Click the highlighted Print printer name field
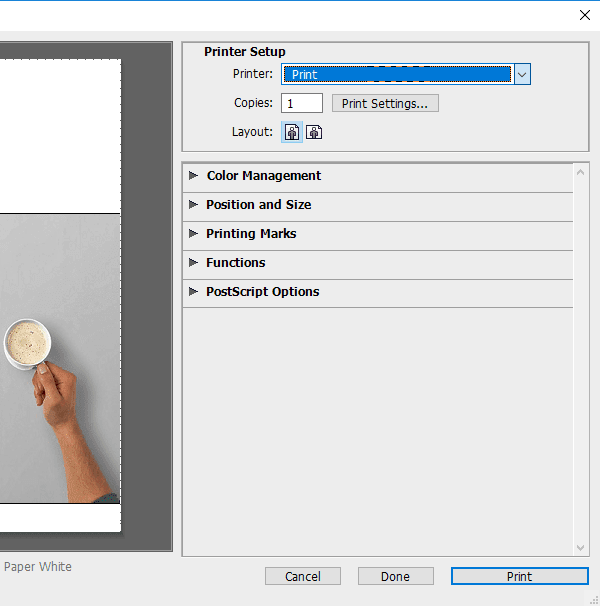This screenshot has width=600, height=606. pyautogui.click(x=397, y=74)
